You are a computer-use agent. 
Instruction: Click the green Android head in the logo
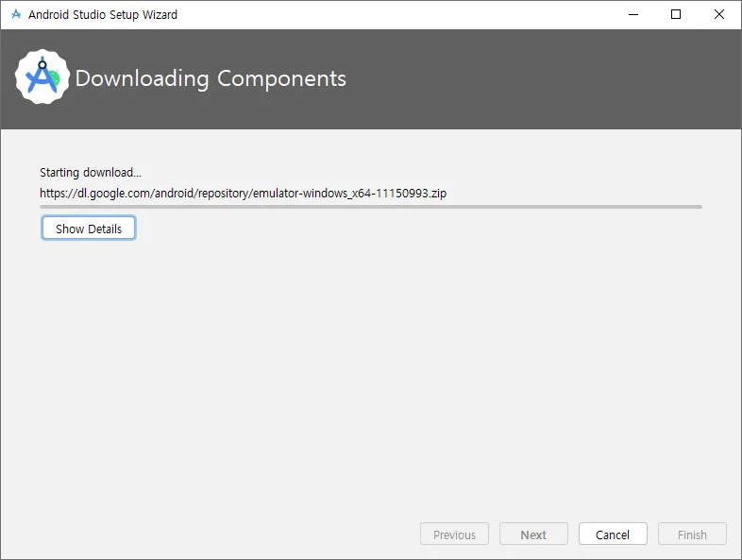tap(56, 77)
